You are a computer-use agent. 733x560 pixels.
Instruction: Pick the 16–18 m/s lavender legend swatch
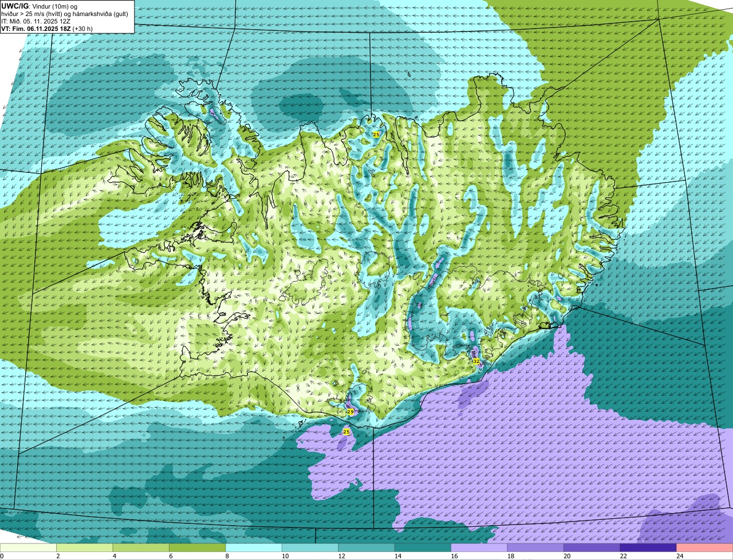(480, 547)
